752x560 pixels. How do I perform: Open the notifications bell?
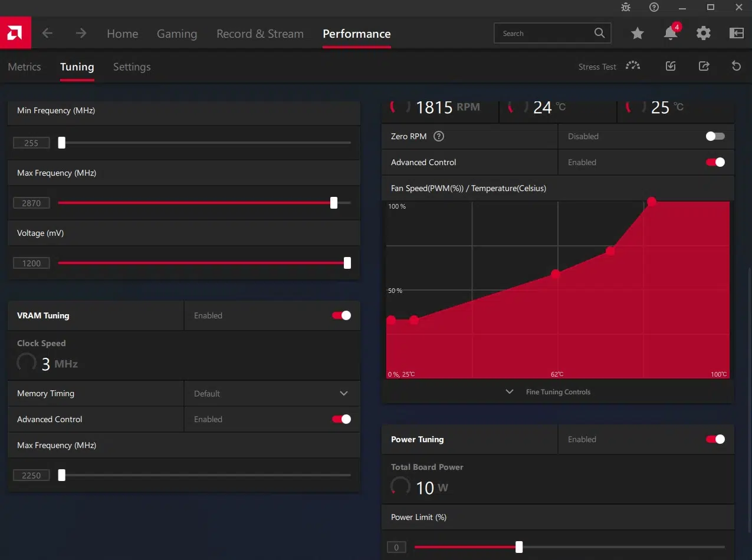coord(671,34)
